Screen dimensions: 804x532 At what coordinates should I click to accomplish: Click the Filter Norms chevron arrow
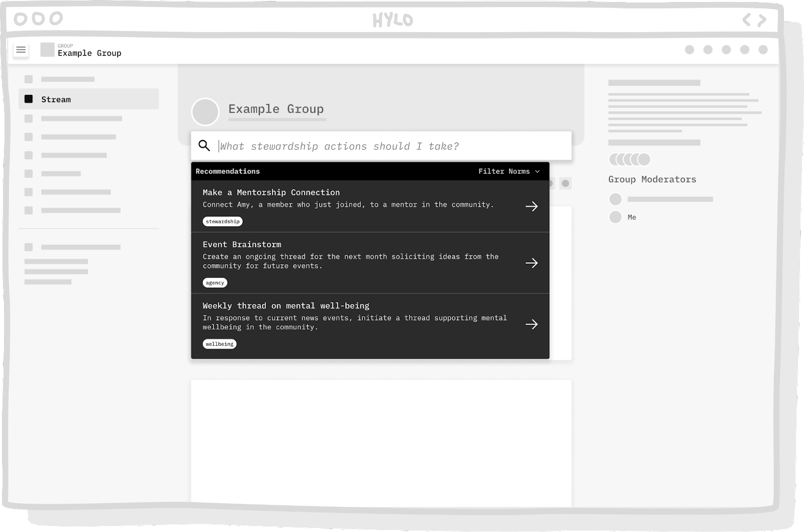(537, 172)
